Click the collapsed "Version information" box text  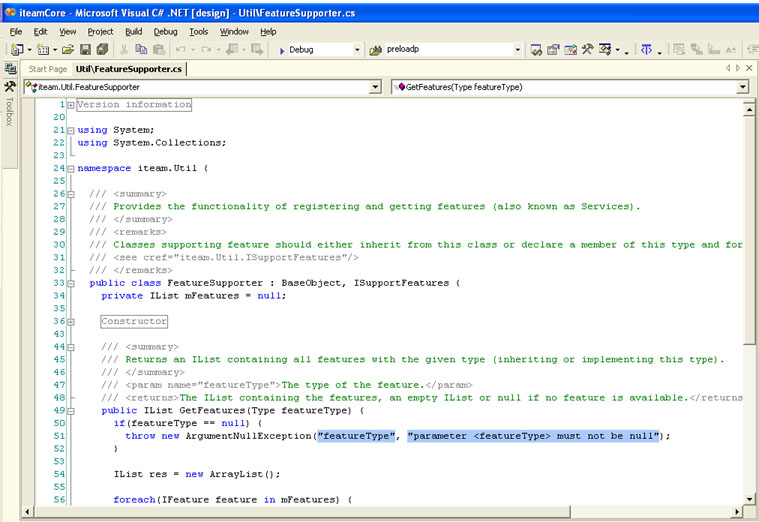(x=134, y=105)
